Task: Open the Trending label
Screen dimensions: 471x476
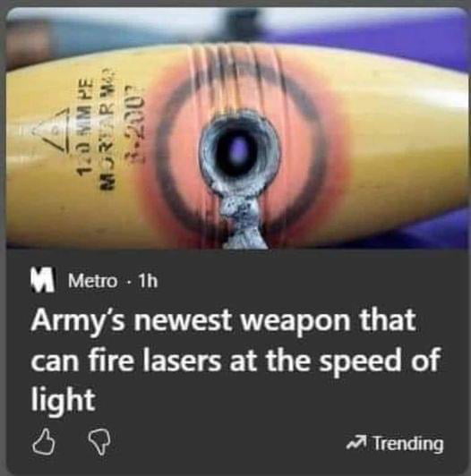Action: [x=408, y=444]
